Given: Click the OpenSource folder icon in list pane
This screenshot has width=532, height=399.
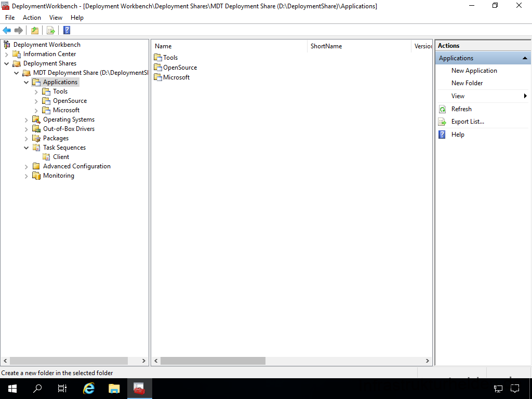Looking at the screenshot, I should 158,67.
